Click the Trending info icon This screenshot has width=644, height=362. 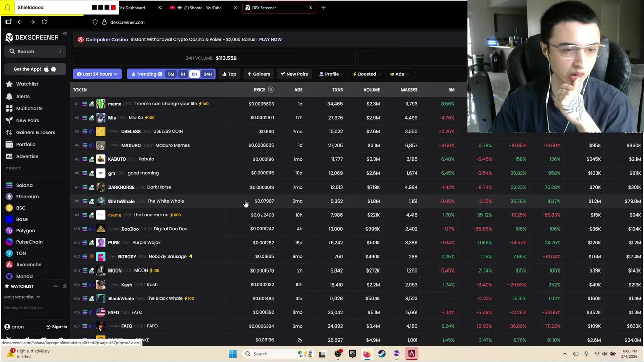coord(160,74)
